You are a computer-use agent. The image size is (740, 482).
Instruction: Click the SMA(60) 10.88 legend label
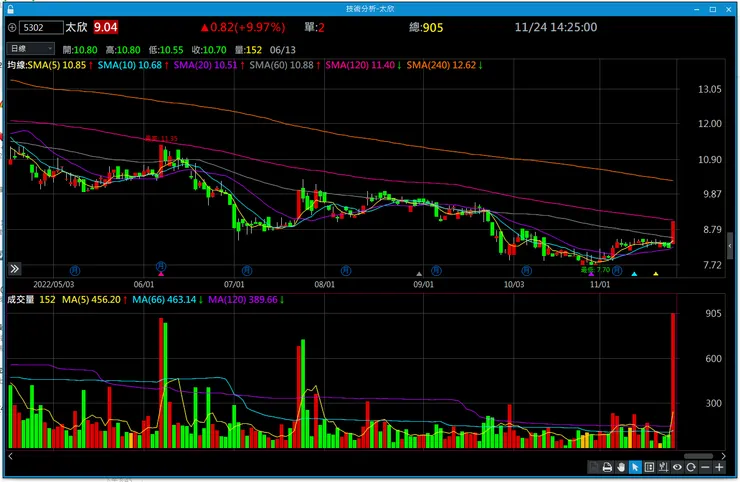pos(281,65)
